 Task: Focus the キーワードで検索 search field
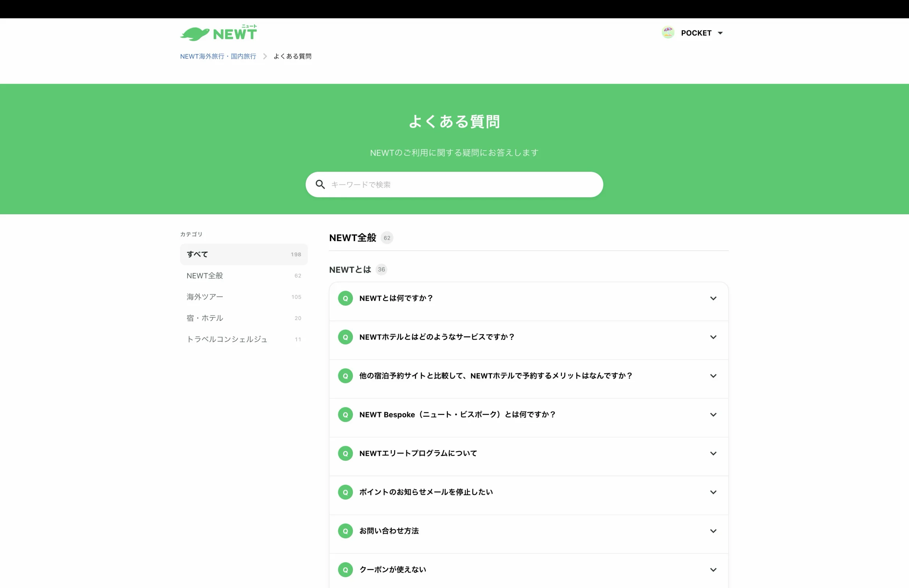(x=454, y=185)
